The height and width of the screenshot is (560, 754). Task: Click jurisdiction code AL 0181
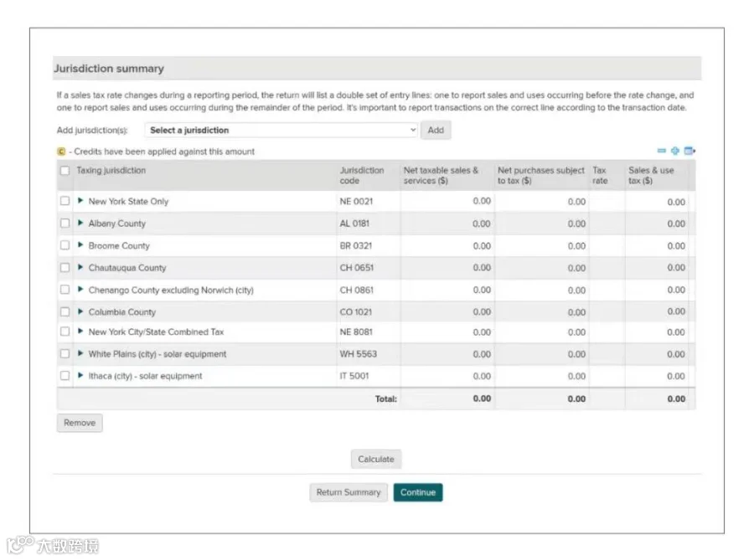pos(354,223)
